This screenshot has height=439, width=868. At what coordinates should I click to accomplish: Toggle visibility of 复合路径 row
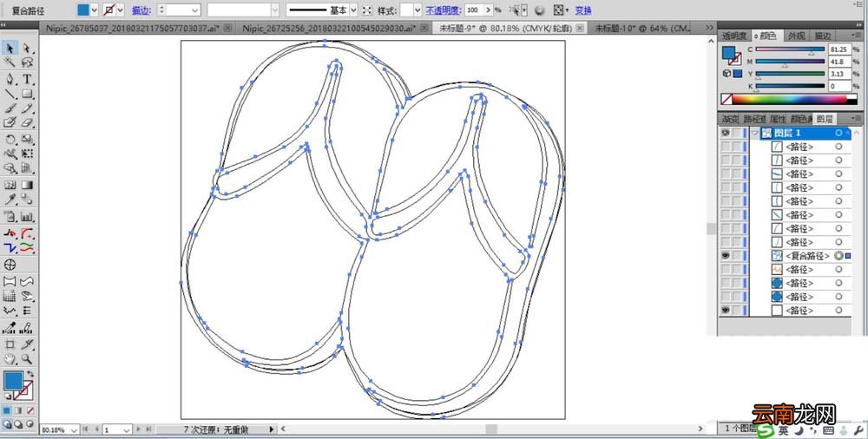click(725, 256)
